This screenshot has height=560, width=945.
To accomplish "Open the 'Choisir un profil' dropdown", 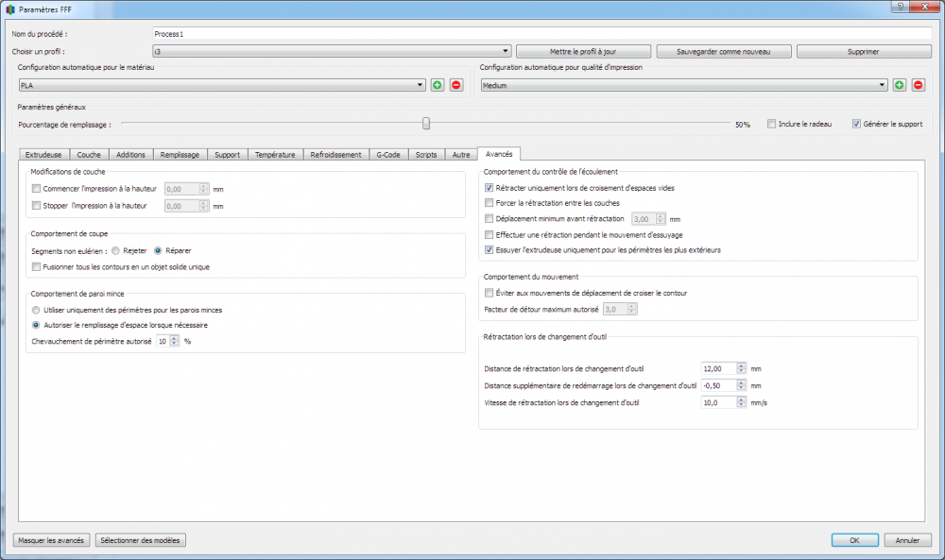I will (332, 51).
